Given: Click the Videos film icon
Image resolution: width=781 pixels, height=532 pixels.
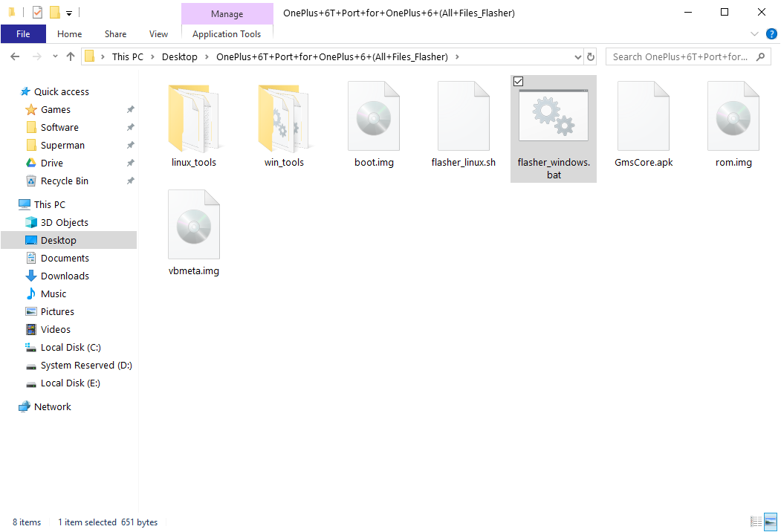Looking at the screenshot, I should point(31,329).
